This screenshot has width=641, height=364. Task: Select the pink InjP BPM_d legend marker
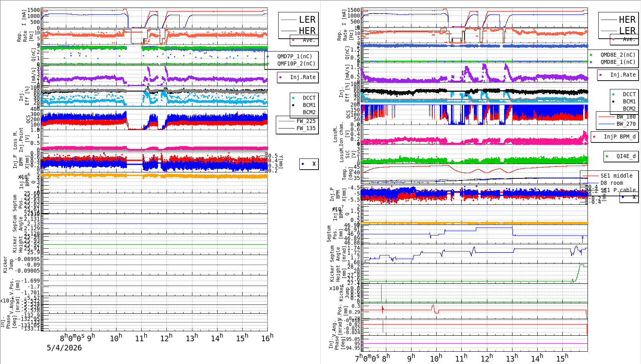[594, 136]
